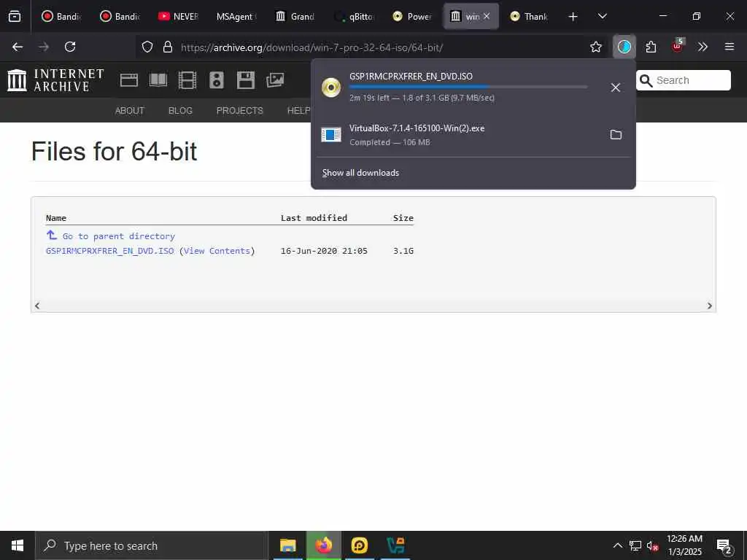Open the Firefox hamburger application menu
The image size is (747, 560).
pos(729,47)
